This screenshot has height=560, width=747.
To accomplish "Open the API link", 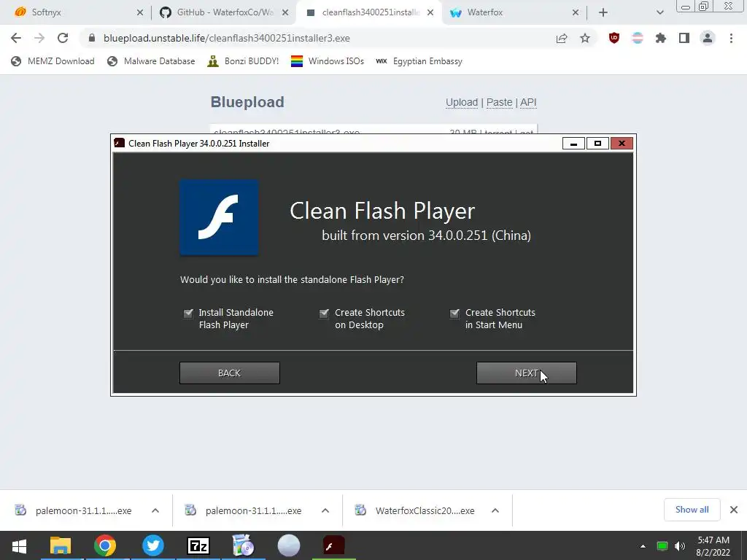I will tap(528, 102).
